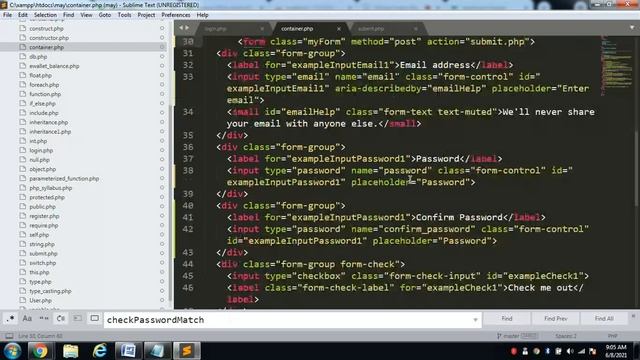Image resolution: width=640 pixels, height=360 pixels.
Task: Open register.php in the sidebar
Action: tap(44, 216)
